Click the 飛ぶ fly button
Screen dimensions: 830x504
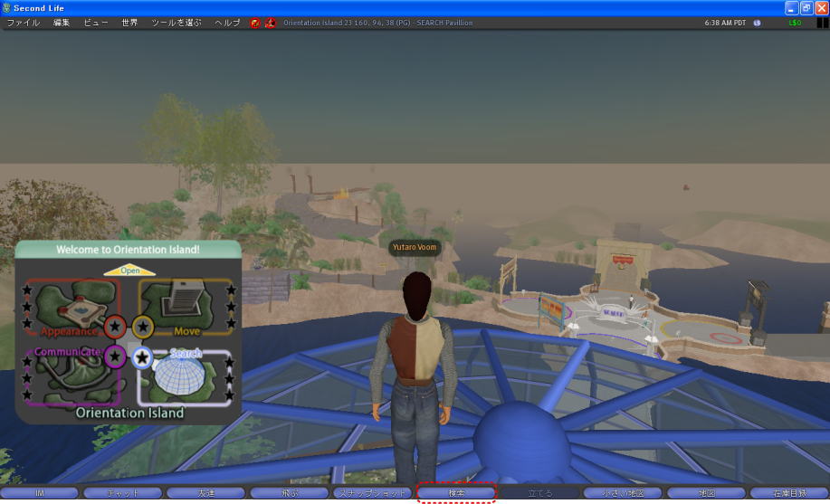click(290, 493)
